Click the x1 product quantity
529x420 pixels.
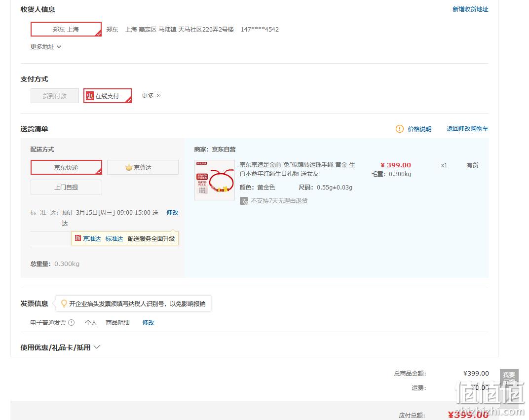click(444, 165)
